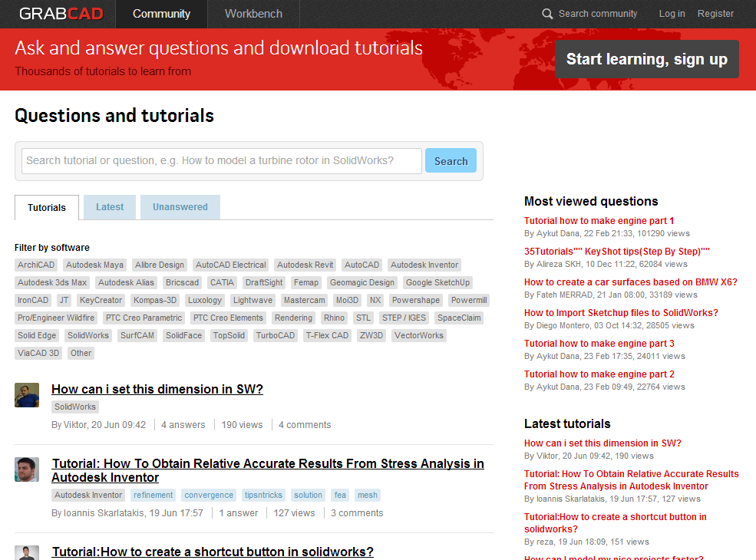Toggle the Rhino software filter
Screen dimensions: 756x560
click(x=334, y=318)
